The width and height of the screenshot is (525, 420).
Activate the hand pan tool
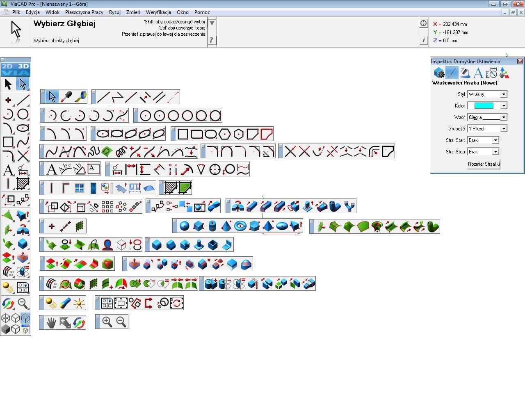(x=51, y=323)
